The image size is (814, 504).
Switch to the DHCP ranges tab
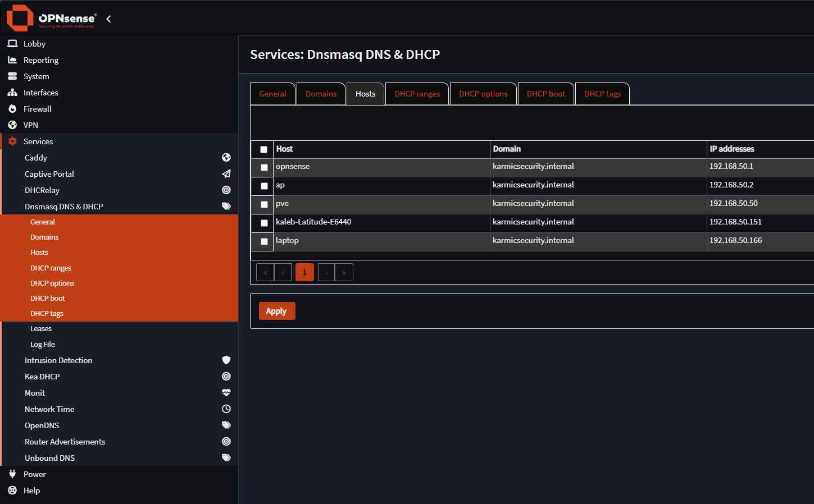pos(417,94)
